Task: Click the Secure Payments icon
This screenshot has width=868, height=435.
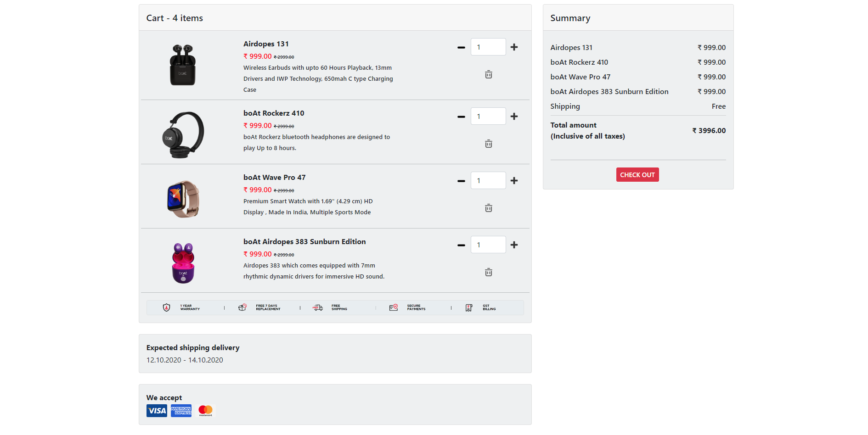Action: click(393, 307)
